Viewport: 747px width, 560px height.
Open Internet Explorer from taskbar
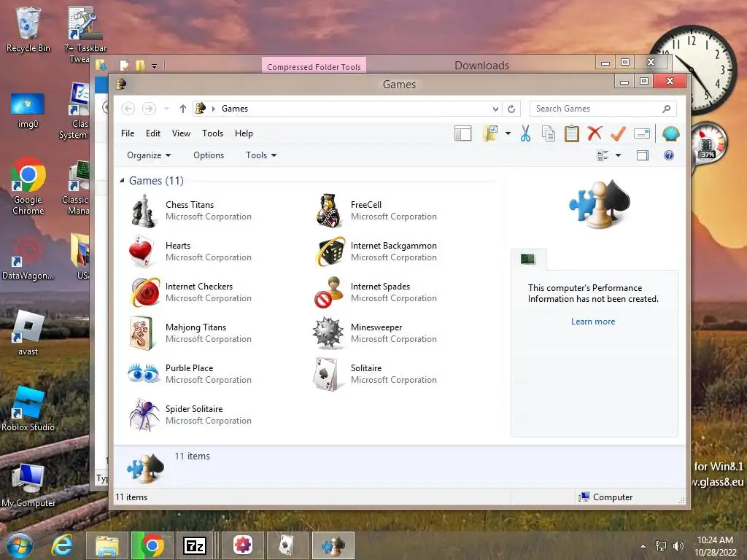point(63,545)
